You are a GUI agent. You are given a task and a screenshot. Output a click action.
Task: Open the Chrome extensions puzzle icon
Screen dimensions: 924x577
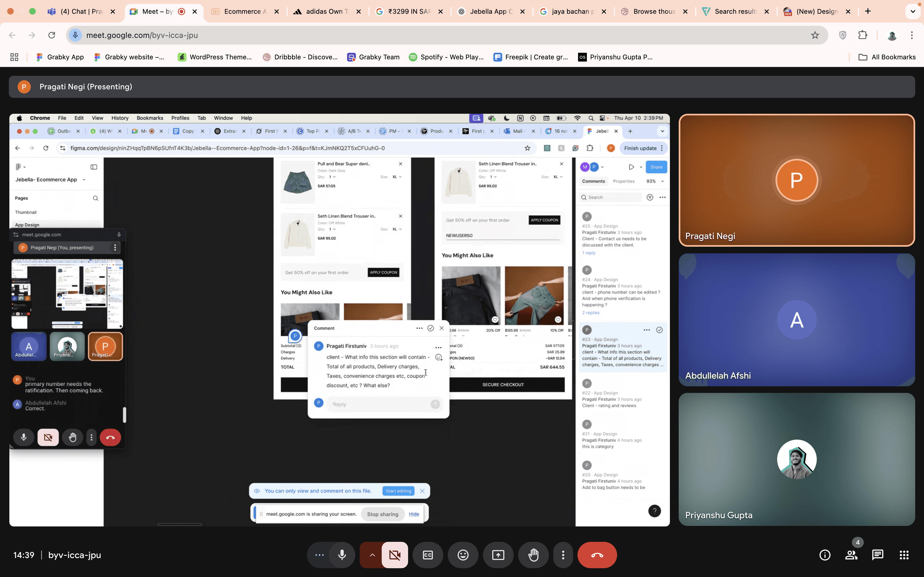point(862,35)
